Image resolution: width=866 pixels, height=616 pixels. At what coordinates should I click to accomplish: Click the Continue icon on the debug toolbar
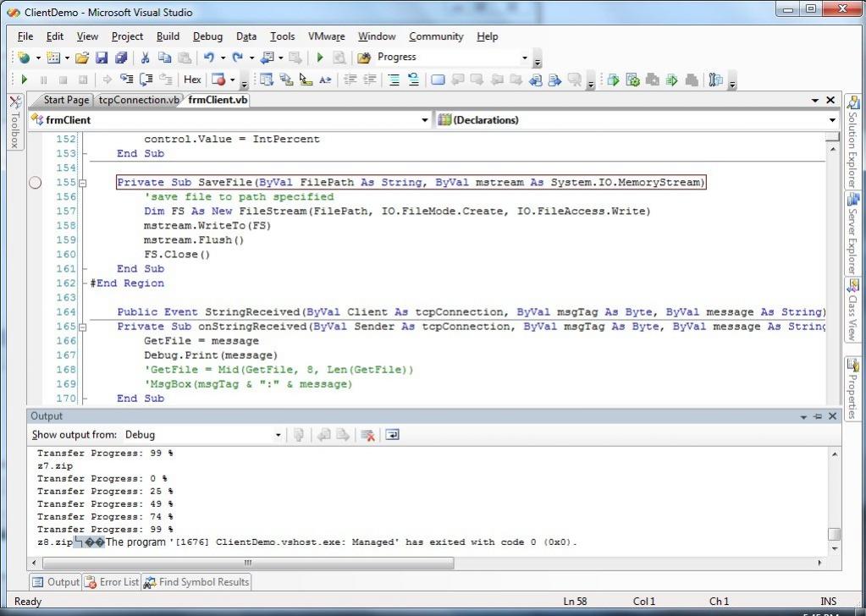click(x=24, y=80)
